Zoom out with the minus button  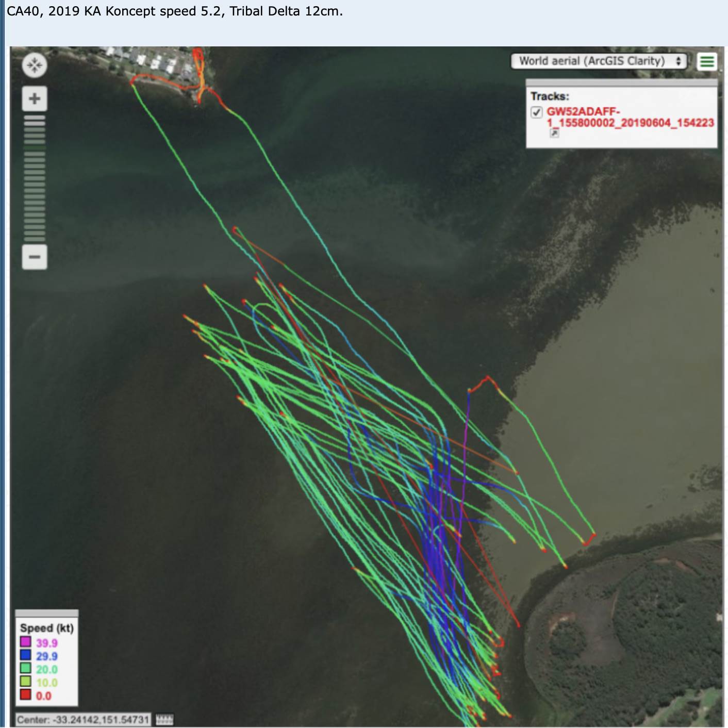point(35,257)
